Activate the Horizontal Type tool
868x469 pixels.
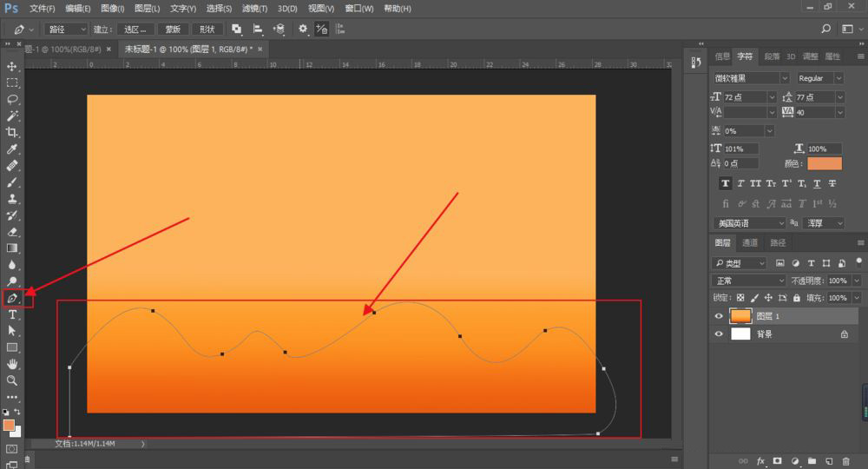(x=12, y=314)
